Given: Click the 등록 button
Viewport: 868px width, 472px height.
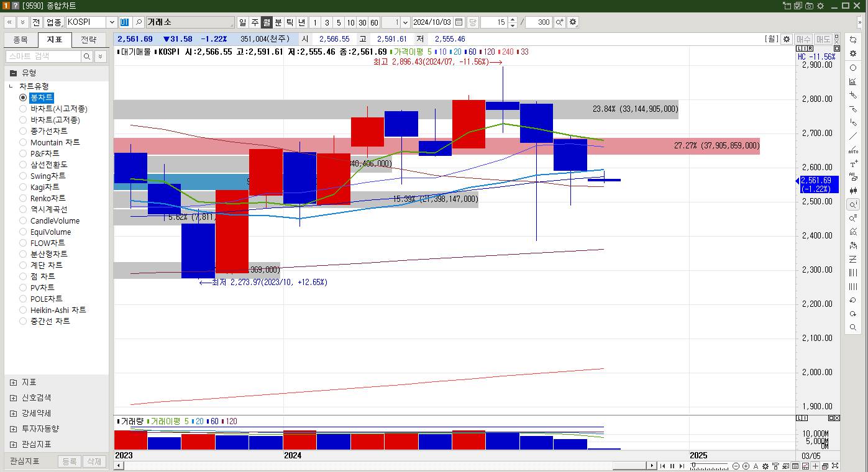Looking at the screenshot, I should [x=70, y=461].
